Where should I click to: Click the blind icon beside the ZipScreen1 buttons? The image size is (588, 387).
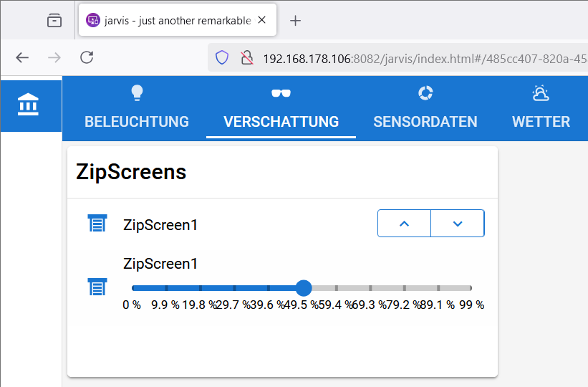(x=97, y=224)
